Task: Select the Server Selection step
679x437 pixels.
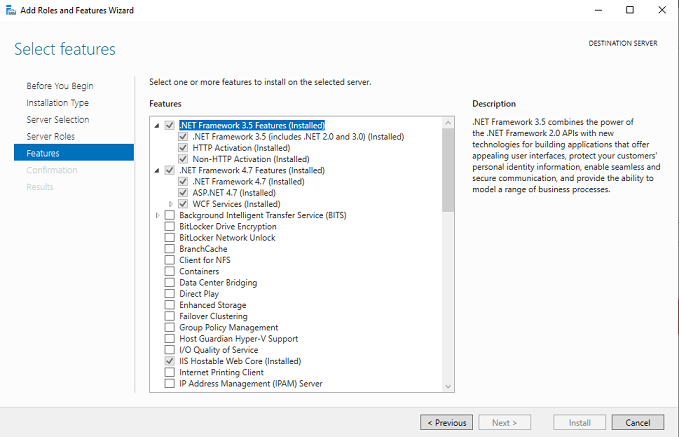Action: coord(57,120)
